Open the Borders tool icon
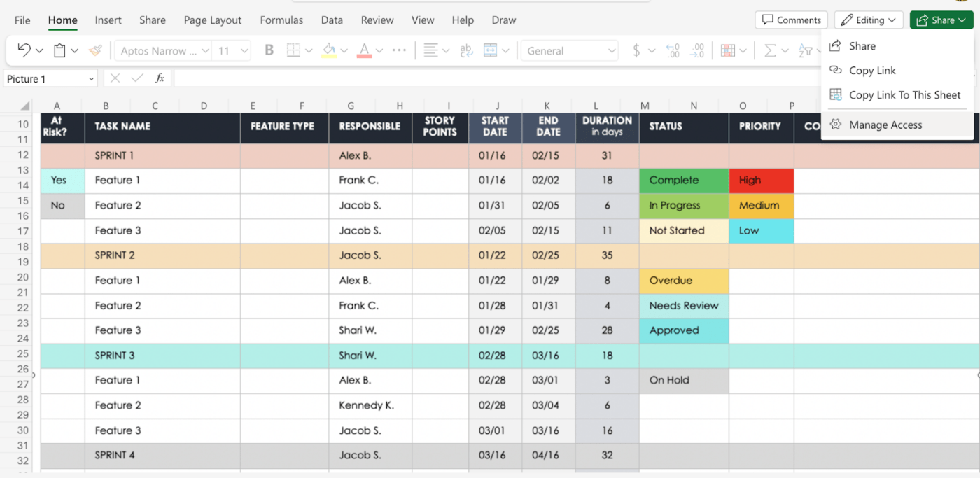 pos(293,50)
